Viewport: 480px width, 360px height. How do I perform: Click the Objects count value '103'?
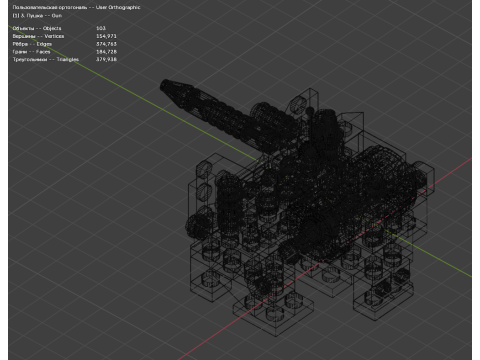tap(101, 28)
